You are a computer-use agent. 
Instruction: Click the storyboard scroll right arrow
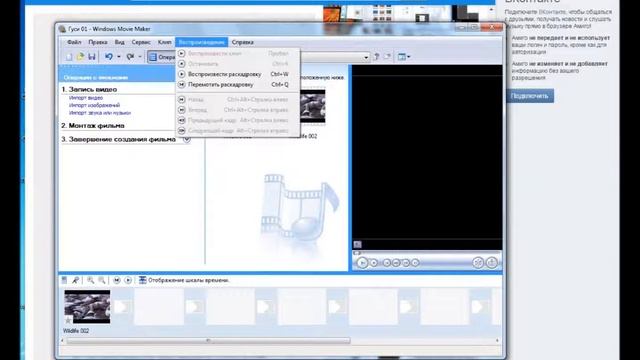click(x=497, y=340)
